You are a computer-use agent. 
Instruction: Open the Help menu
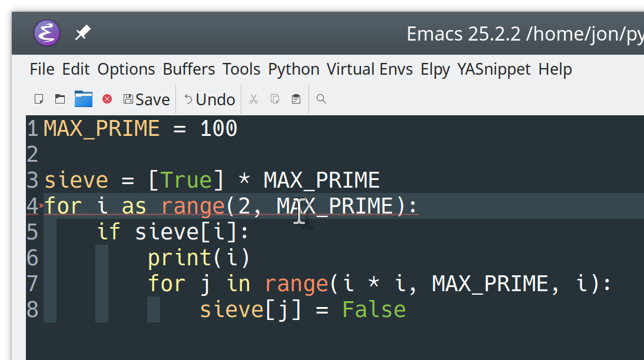(555, 69)
